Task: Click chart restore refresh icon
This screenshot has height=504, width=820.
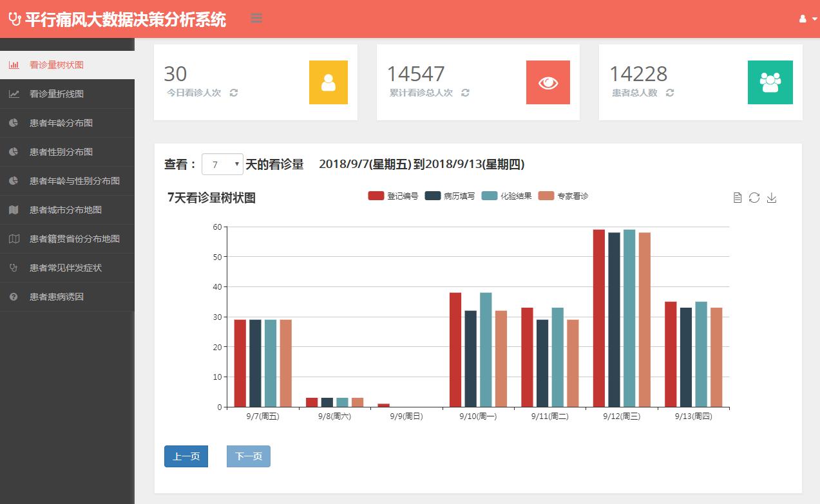Action: point(754,198)
